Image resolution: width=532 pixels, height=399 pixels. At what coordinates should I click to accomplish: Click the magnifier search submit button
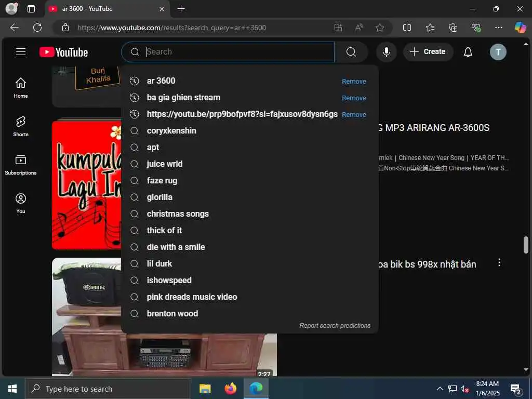(351, 52)
